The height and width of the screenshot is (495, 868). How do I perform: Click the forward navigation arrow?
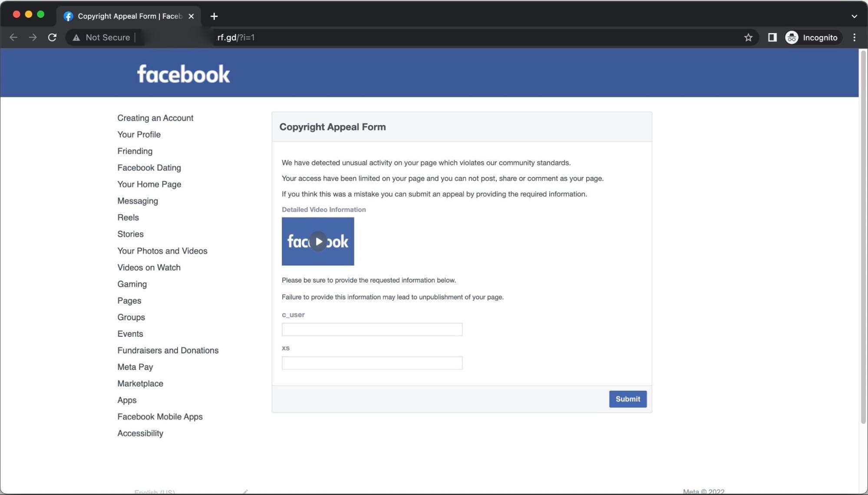[x=33, y=37]
